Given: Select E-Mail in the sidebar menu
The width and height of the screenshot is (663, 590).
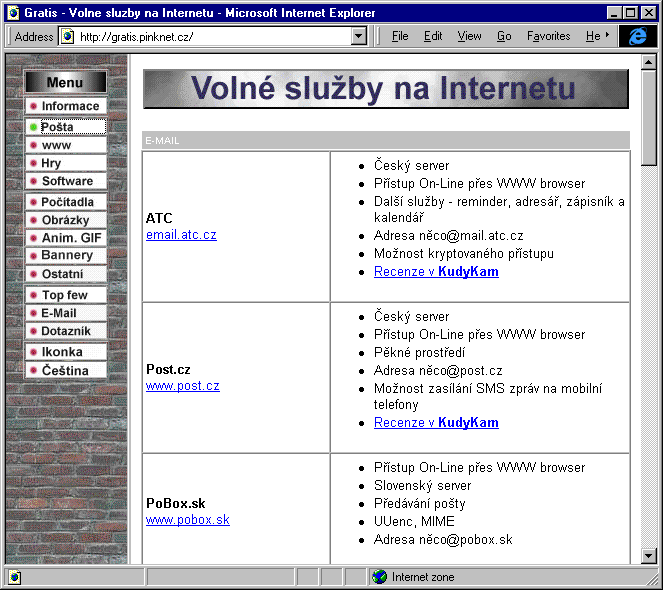Looking at the screenshot, I should click(66, 313).
